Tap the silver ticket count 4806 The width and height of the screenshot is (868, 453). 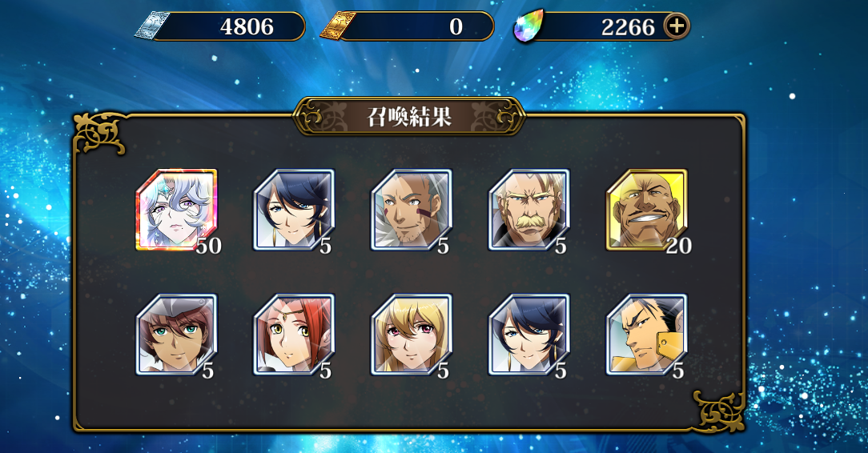[x=247, y=26]
